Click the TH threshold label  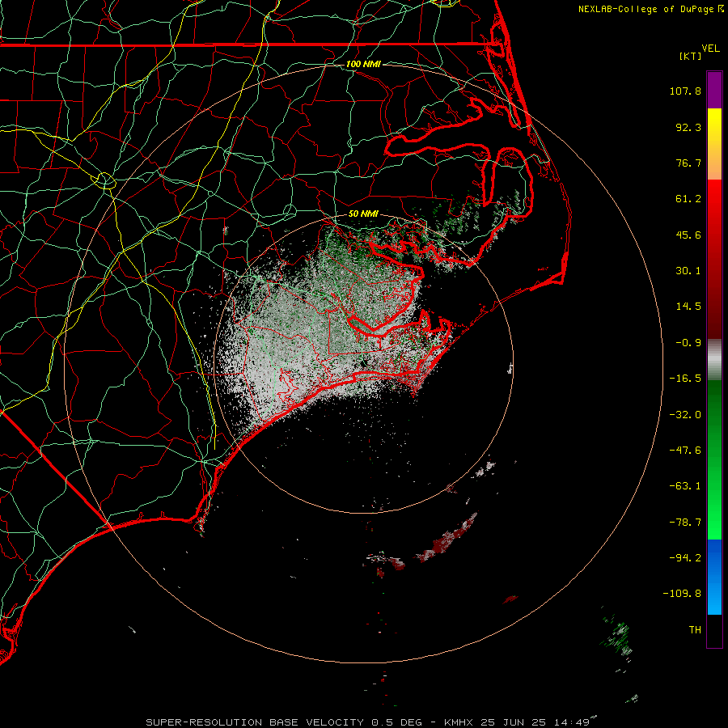pos(695,630)
